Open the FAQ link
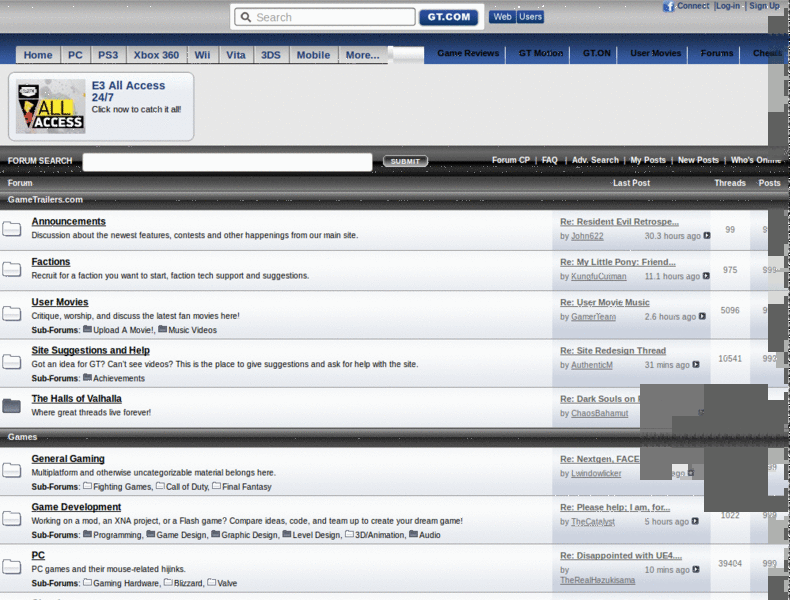The height and width of the screenshot is (600, 800). [549, 160]
